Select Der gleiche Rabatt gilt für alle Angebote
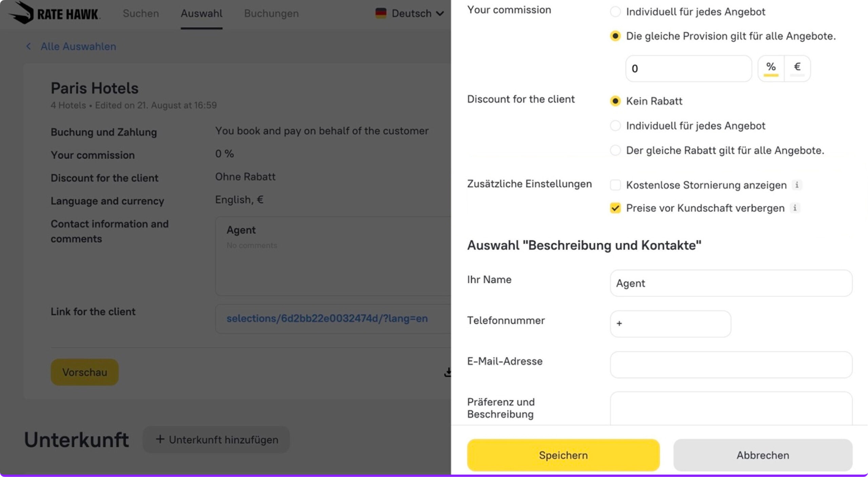The width and height of the screenshot is (868, 477). [615, 150]
